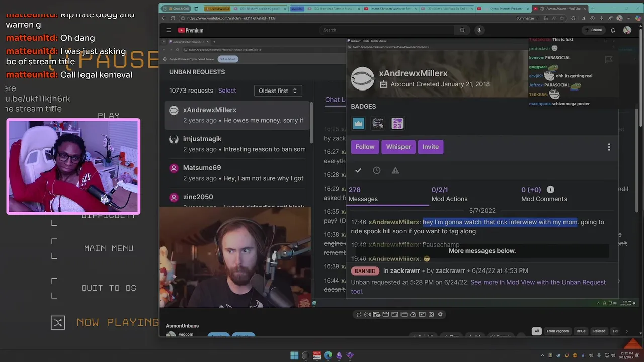
Task: Open YouTube notifications bell
Action: pos(613,30)
